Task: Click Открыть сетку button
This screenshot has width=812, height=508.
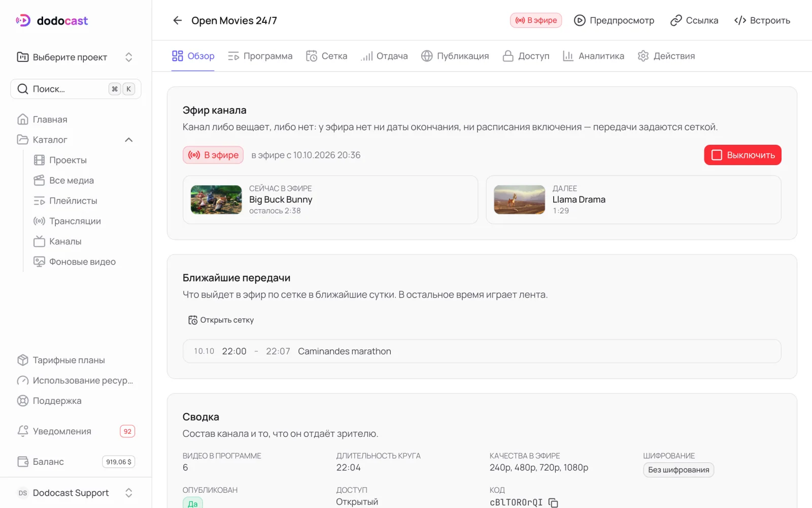Action: tap(221, 320)
